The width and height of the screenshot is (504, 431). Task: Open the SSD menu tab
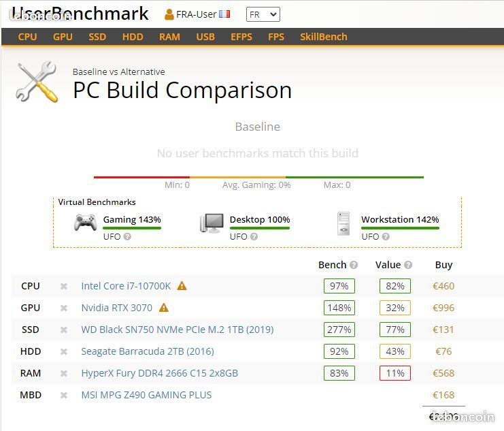pos(97,37)
